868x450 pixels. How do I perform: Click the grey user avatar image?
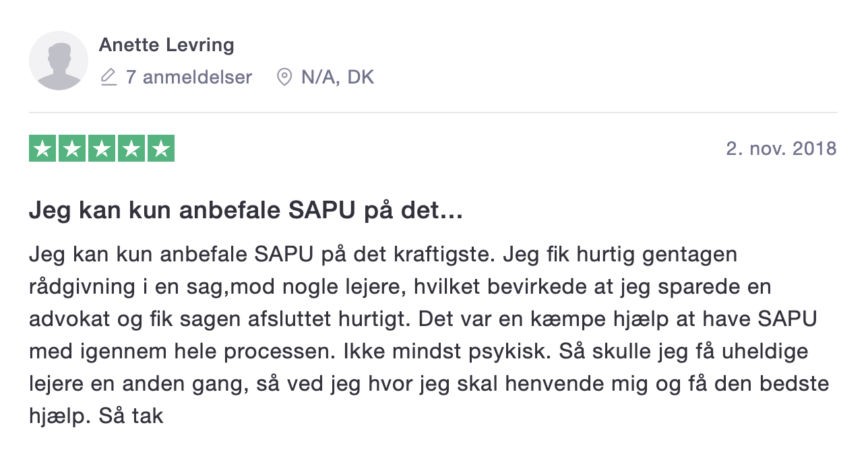click(x=59, y=61)
